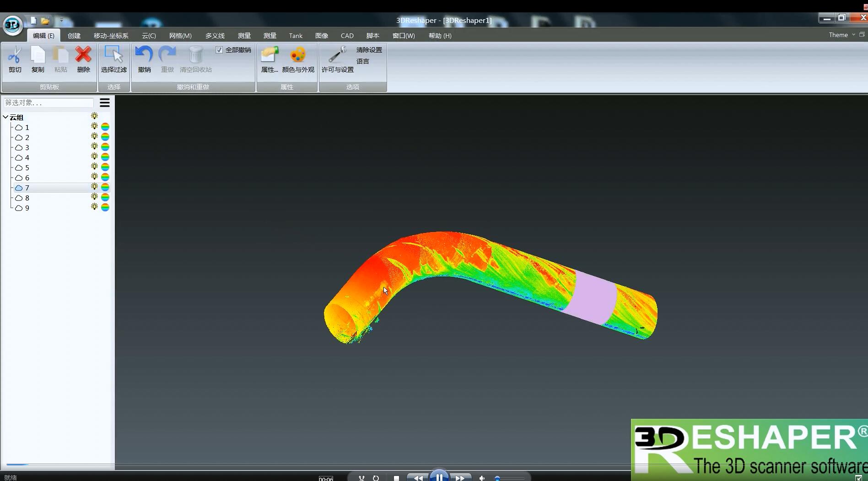
Task: Open the Theme dropdown
Action: (842, 35)
